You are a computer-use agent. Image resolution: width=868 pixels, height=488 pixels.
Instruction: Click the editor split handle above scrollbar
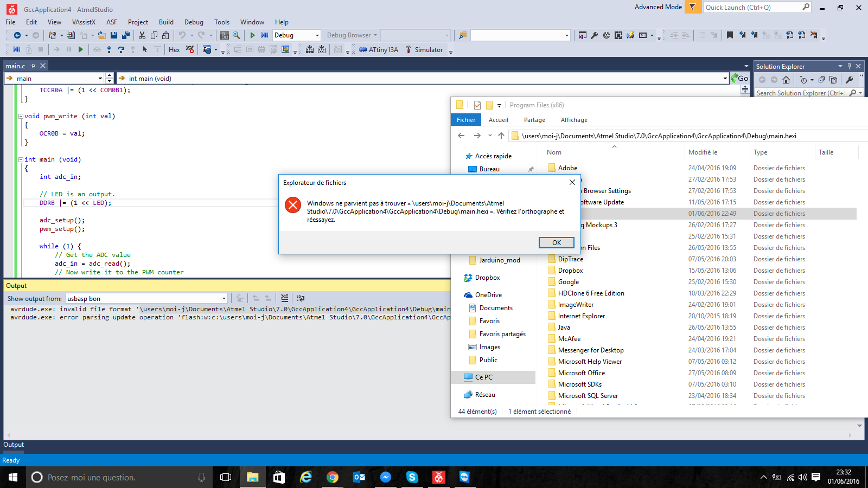(x=745, y=89)
